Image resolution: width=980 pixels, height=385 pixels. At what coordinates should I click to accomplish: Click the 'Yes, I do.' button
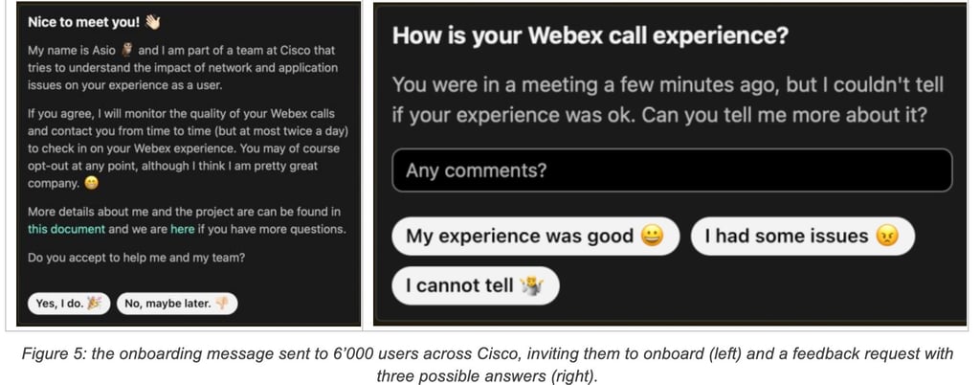69,304
